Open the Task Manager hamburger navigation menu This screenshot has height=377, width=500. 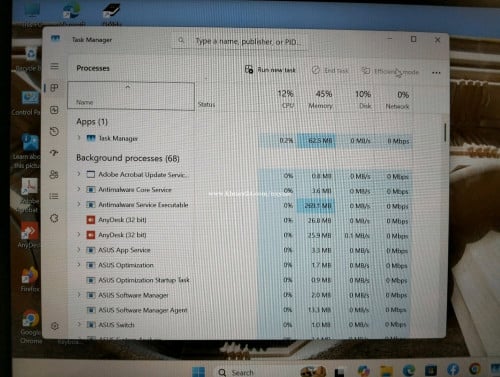(55, 66)
